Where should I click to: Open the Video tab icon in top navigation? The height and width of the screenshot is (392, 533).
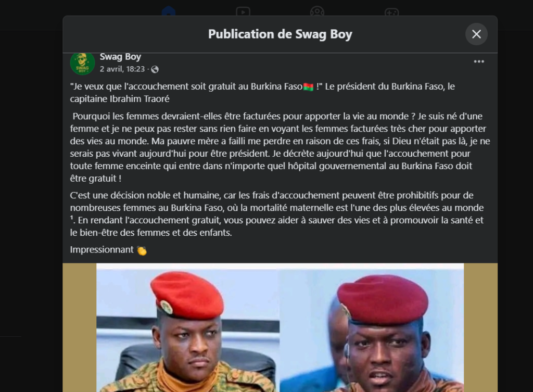click(x=243, y=12)
